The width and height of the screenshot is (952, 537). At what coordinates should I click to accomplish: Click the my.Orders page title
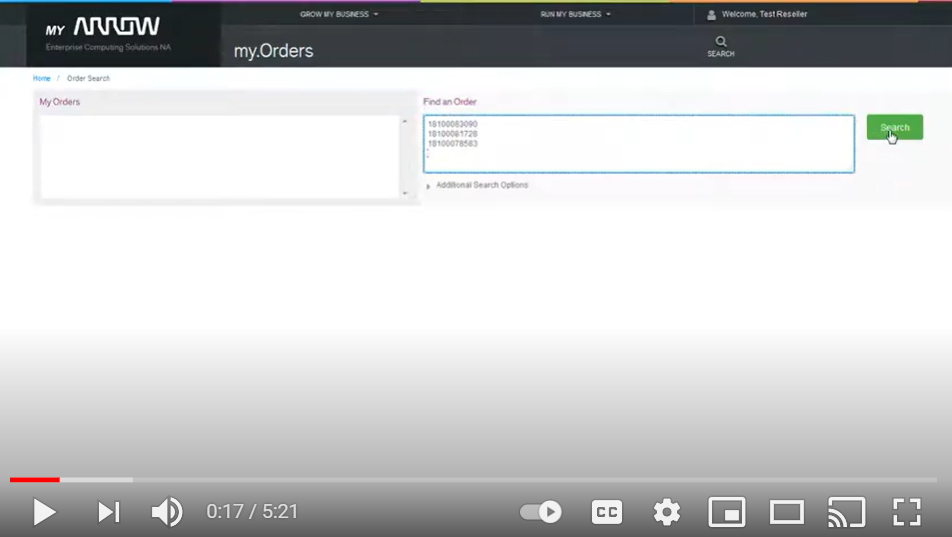[x=273, y=50]
